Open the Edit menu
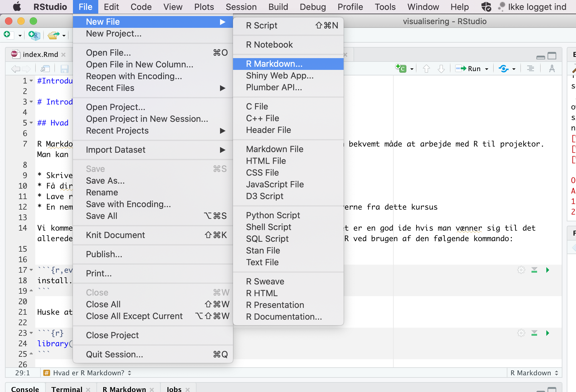Viewport: 576px width, 392px height. coord(111,7)
